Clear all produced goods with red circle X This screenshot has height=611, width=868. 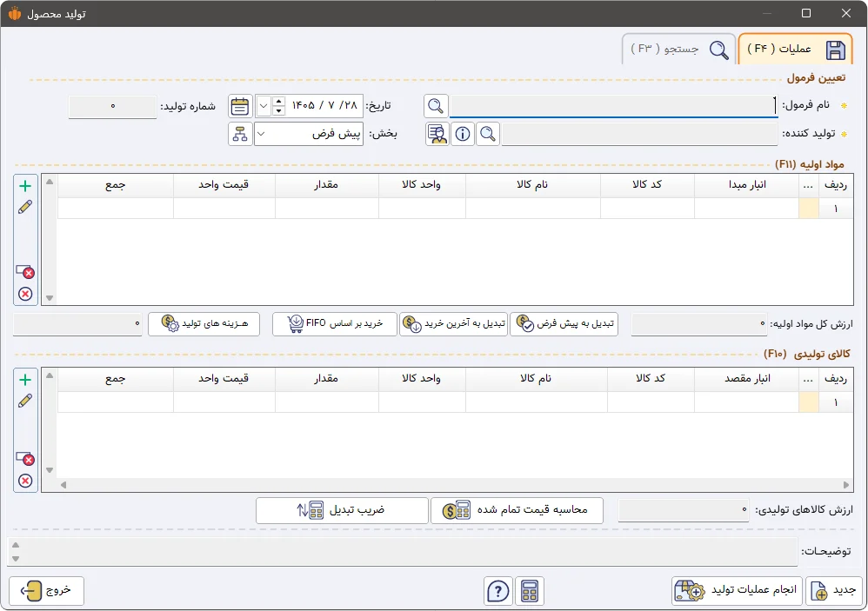(25, 481)
